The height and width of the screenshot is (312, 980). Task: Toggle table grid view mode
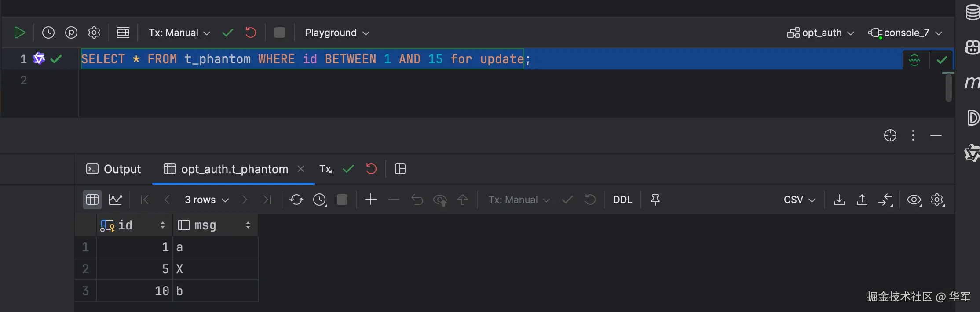[92, 200]
